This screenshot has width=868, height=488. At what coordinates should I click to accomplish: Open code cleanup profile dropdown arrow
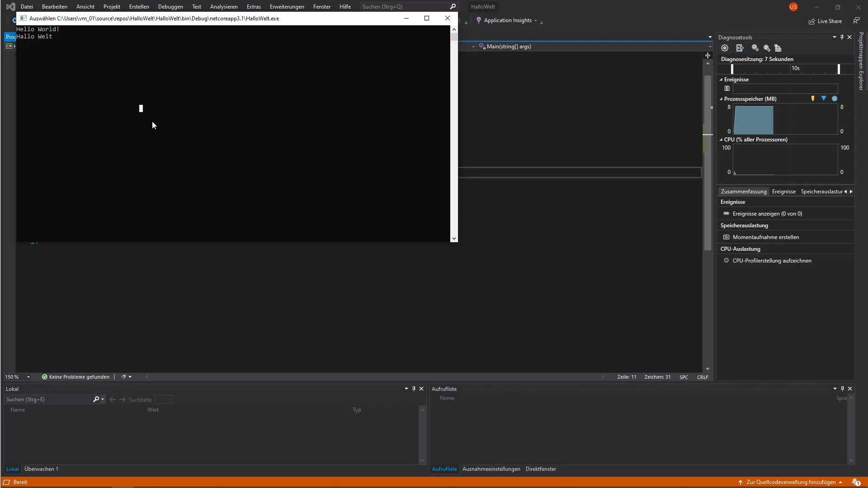click(130, 377)
